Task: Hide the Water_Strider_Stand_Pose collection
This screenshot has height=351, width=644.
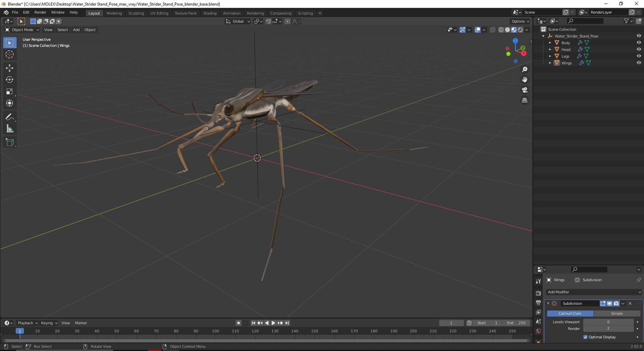Action: 639,36
